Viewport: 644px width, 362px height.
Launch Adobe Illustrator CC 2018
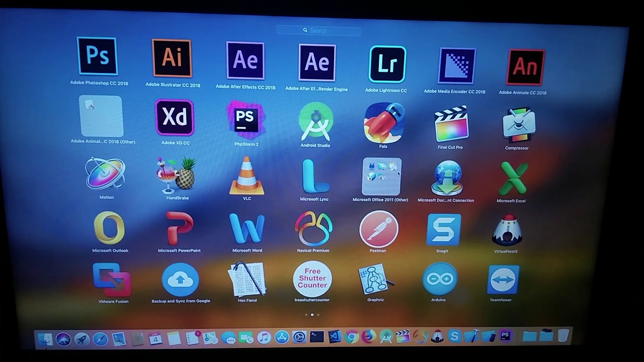click(x=172, y=58)
